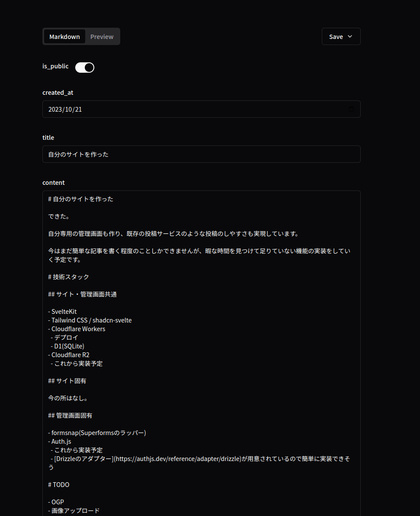420x516 pixels.
Task: Click the '今の所はなし。' line
Action: [x=68, y=398]
